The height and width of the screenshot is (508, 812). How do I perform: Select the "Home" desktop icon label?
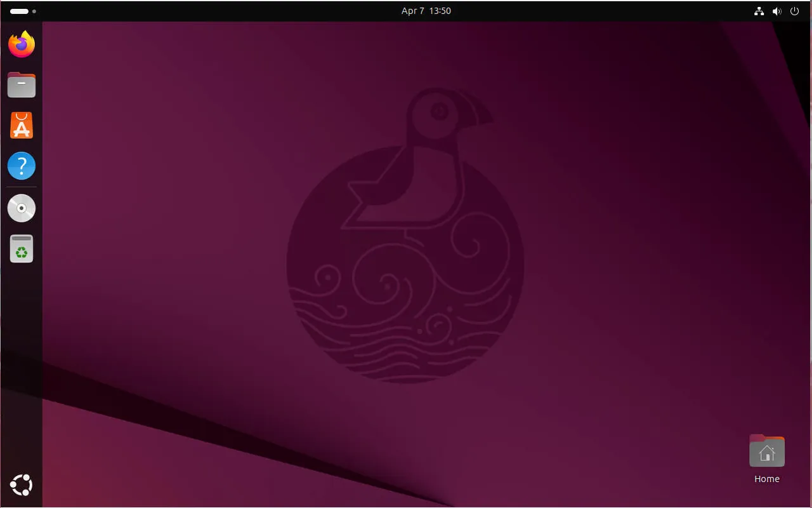coord(767,479)
